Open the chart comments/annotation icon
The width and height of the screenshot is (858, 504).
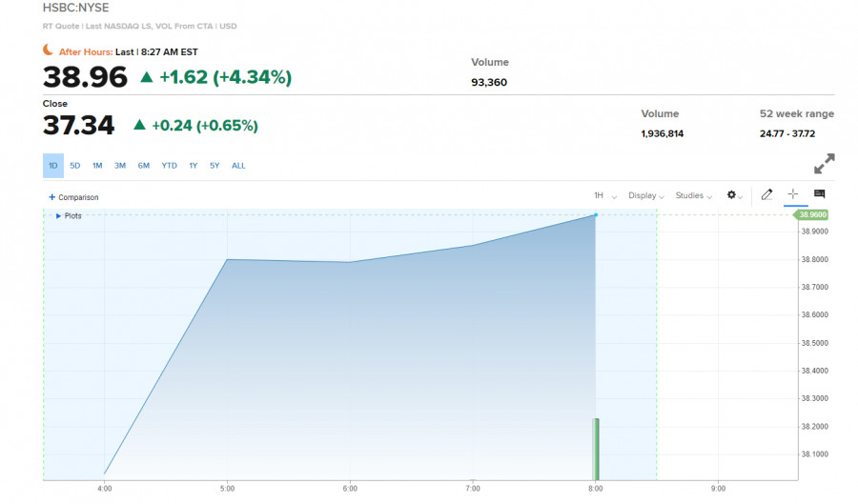tap(819, 194)
